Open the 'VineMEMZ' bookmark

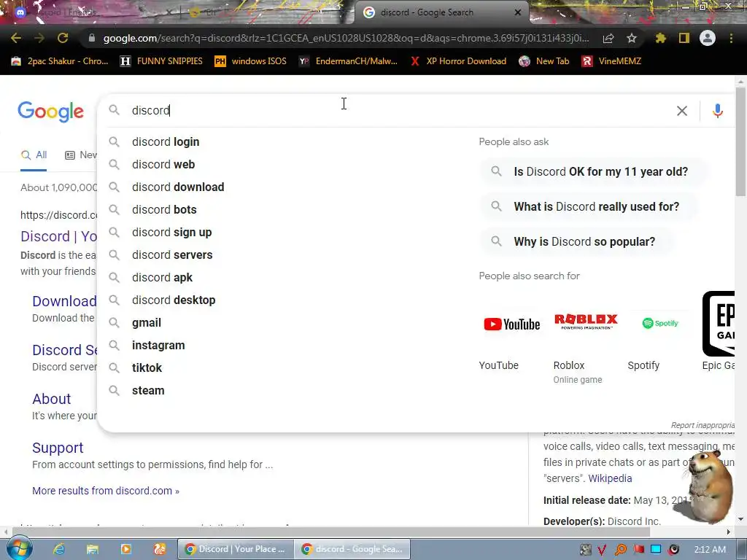[x=612, y=61]
